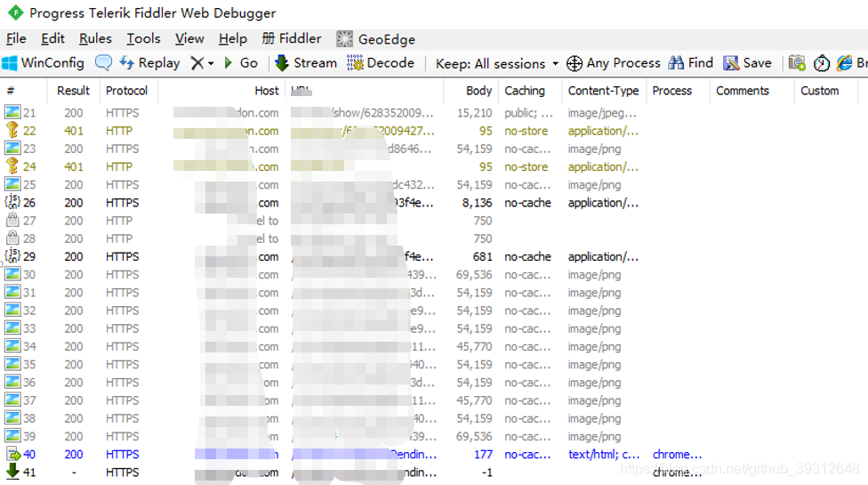
Task: Sort by the Custom column header
Action: (x=819, y=91)
